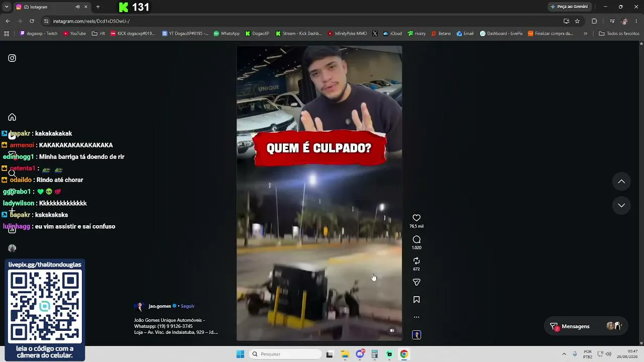Open the InfinityPoke MMO bookmark
The image size is (644, 362).
(x=347, y=34)
